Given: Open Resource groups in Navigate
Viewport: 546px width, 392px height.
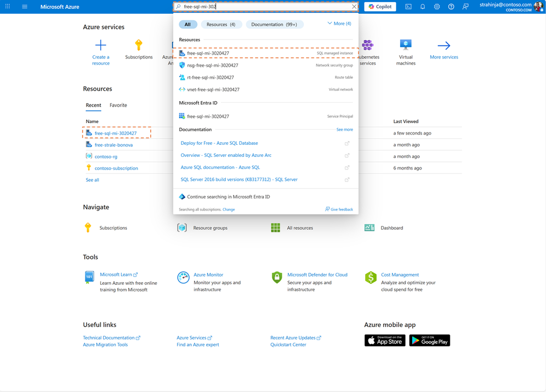Looking at the screenshot, I should point(210,228).
